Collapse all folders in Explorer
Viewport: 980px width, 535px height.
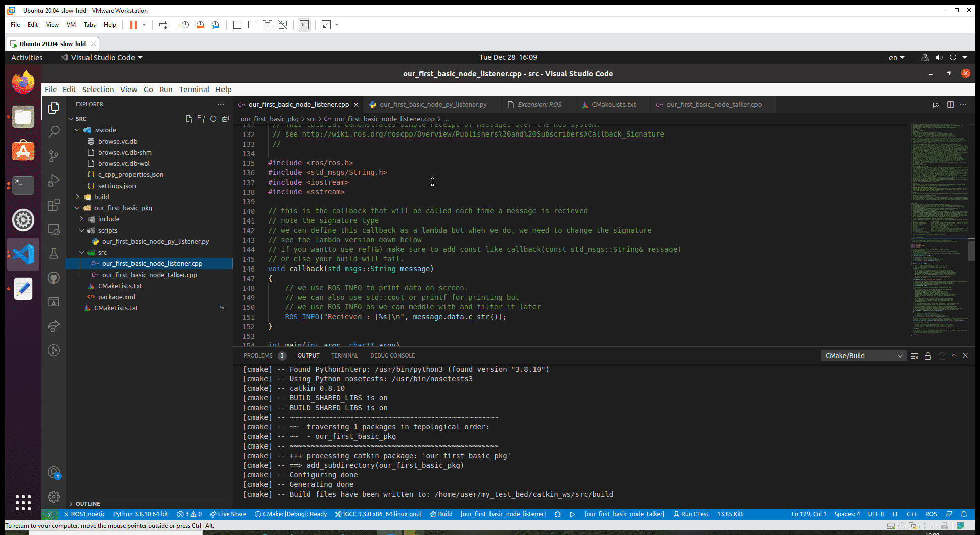[226, 119]
